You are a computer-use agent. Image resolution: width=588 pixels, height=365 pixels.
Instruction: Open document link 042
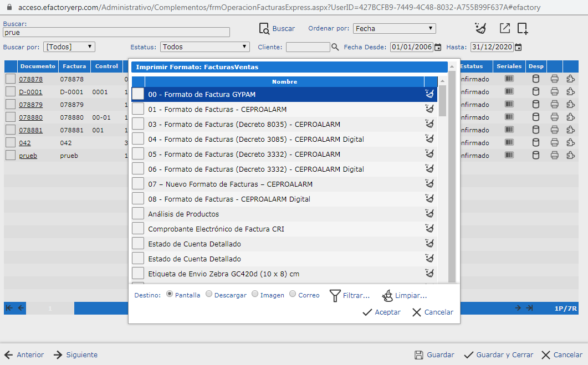pos(25,143)
